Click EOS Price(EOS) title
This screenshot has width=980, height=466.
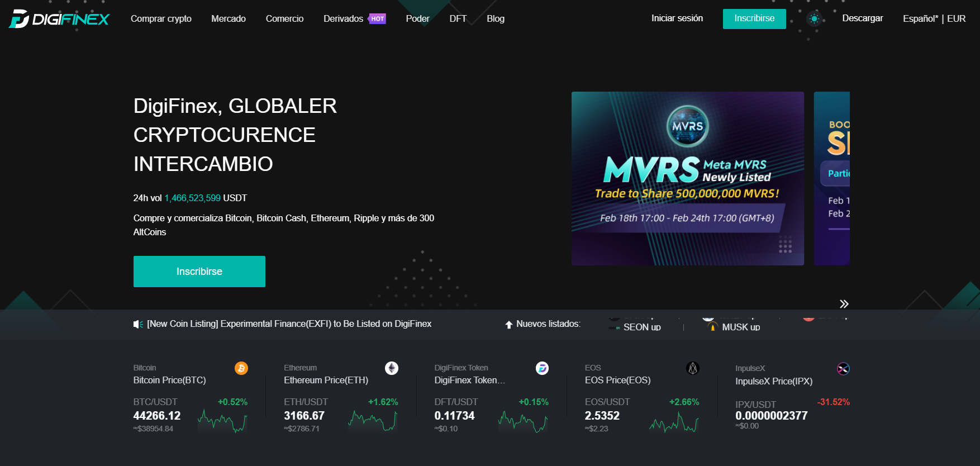click(618, 381)
